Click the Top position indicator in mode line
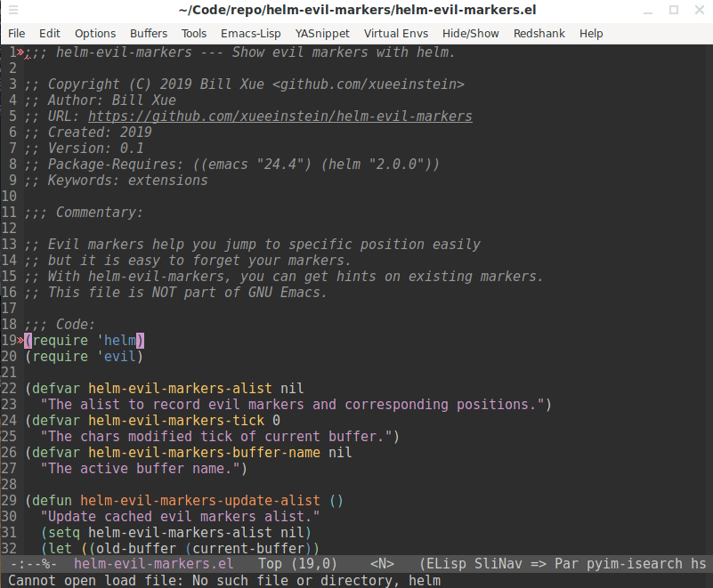 [x=270, y=564]
